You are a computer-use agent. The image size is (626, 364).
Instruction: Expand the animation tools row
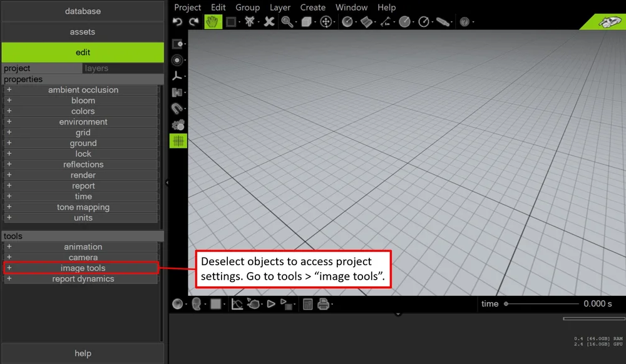click(x=80, y=247)
